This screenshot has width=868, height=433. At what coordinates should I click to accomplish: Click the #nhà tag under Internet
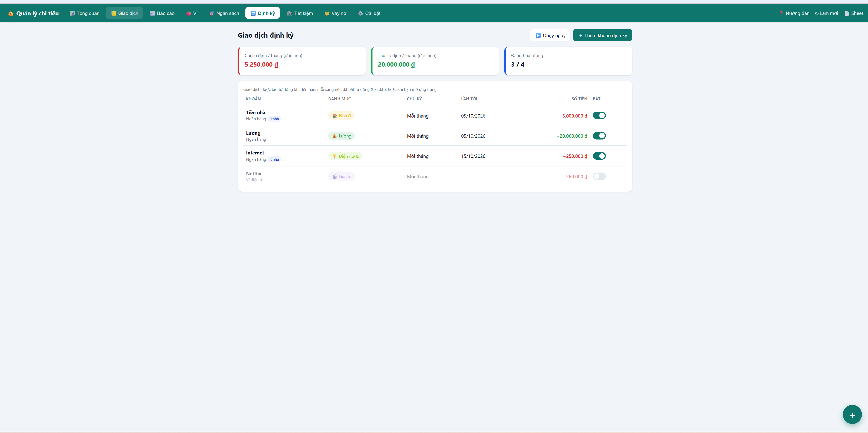275,160
